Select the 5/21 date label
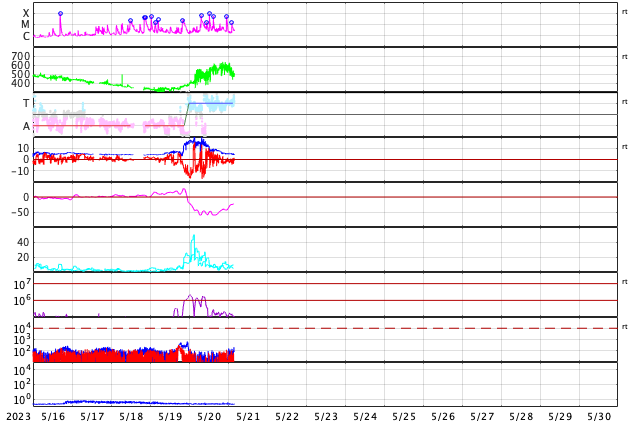Screen dimensions: 634x424 tap(248, 417)
